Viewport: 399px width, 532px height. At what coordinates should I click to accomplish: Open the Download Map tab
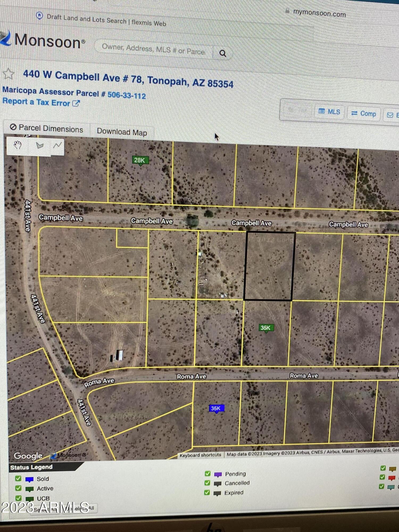point(122,132)
